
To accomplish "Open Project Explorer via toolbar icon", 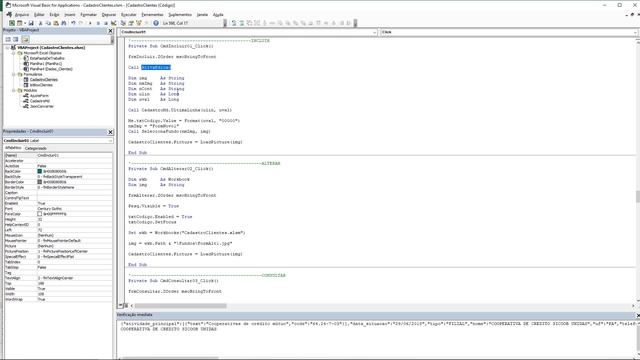I will [123, 23].
